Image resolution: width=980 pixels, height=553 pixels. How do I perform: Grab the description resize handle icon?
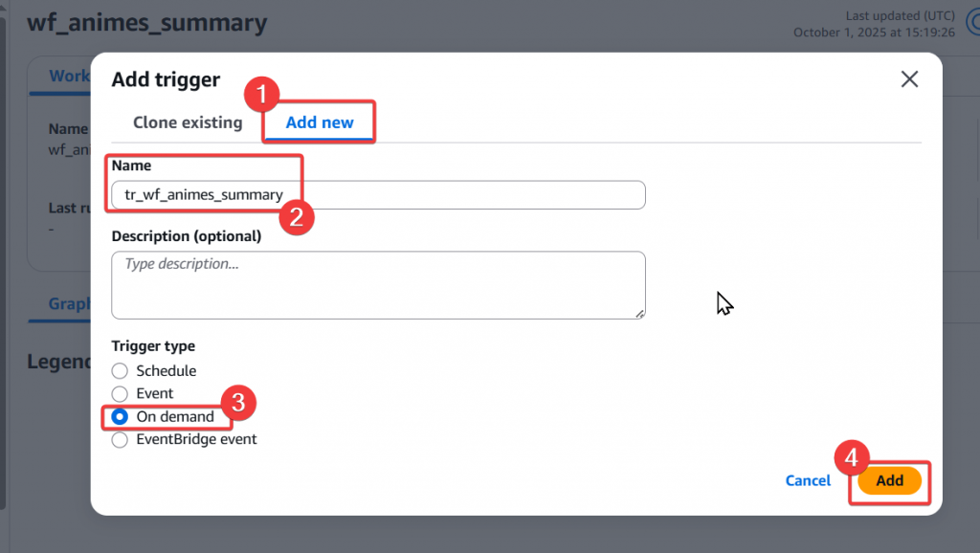coord(639,314)
